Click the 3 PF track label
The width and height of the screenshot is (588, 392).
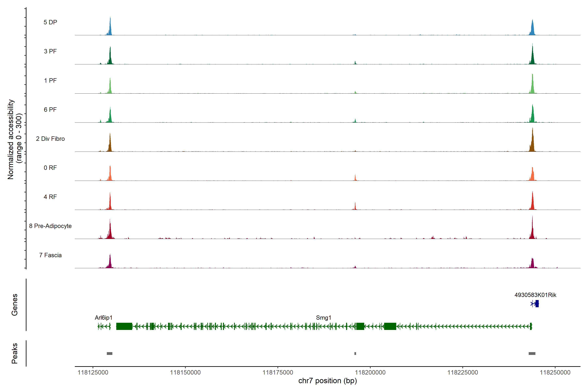point(50,51)
